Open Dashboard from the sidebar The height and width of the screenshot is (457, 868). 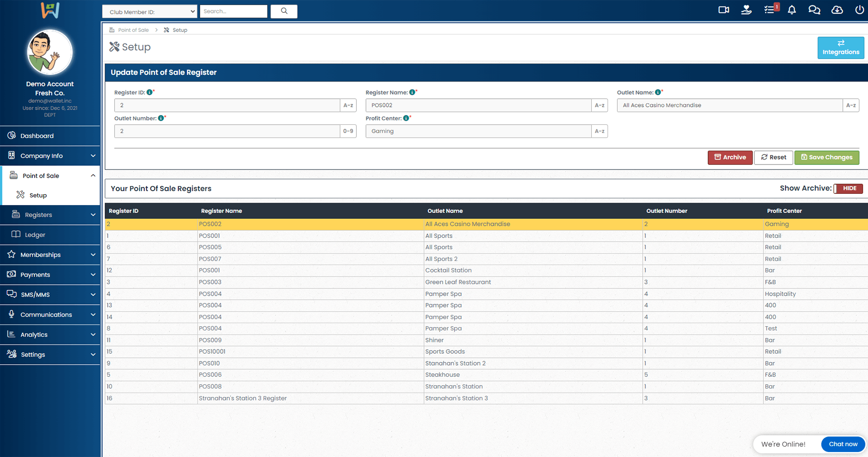pos(37,136)
